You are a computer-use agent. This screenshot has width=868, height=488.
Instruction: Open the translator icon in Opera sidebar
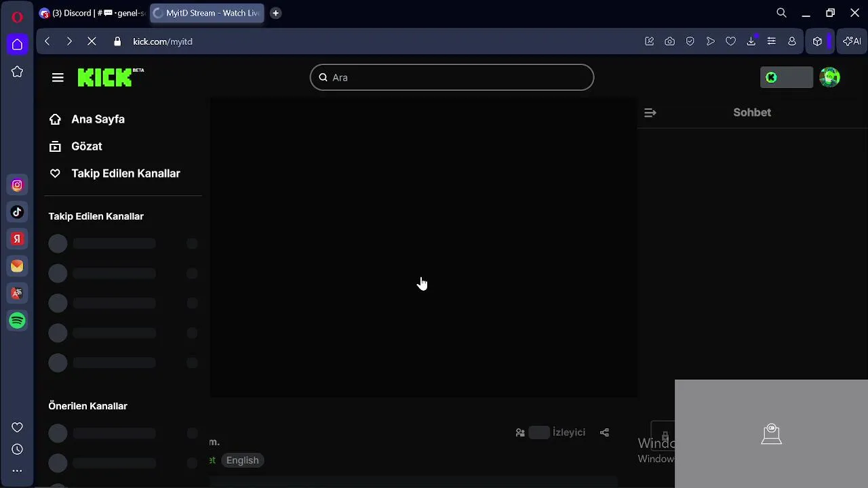coord(17,293)
